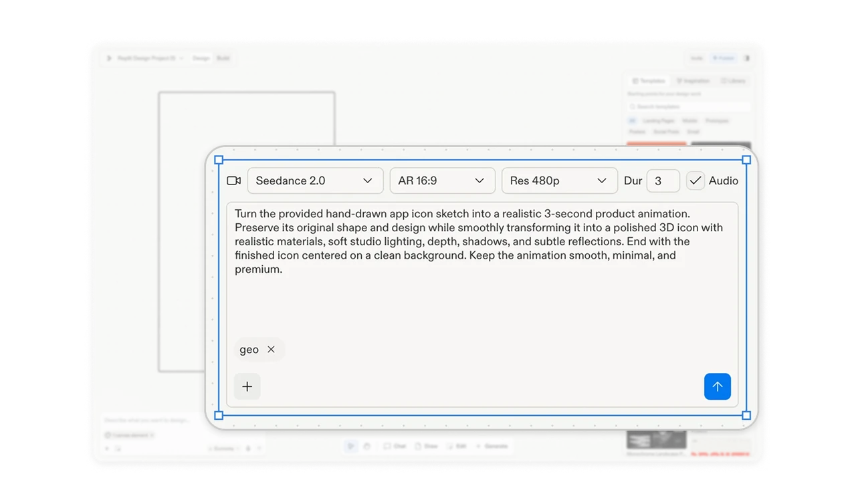
Task: Choose the hand pan tool in bottom toolbar
Action: click(366, 446)
